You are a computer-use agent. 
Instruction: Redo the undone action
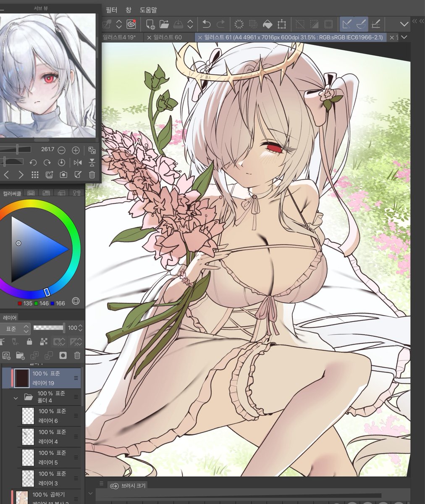[x=220, y=24]
